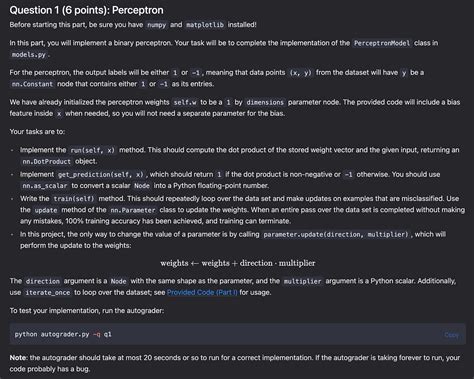Click the dimensions code snippet
The width and height of the screenshot is (474, 379).
point(265,102)
